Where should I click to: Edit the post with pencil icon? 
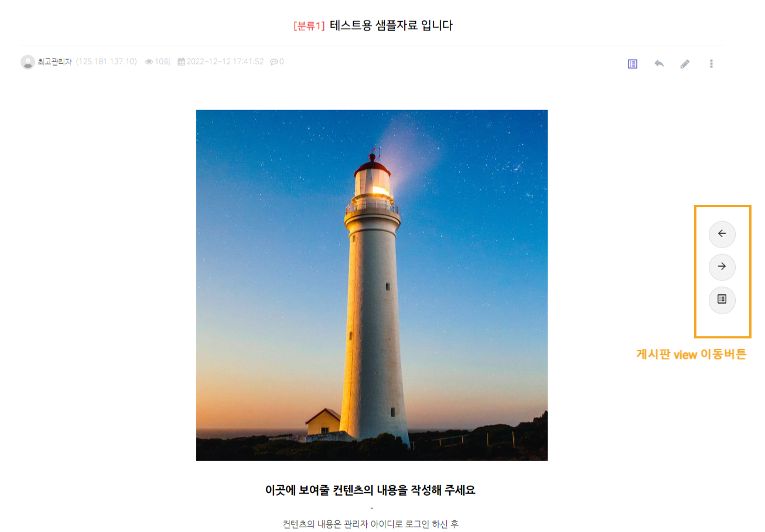coord(685,64)
